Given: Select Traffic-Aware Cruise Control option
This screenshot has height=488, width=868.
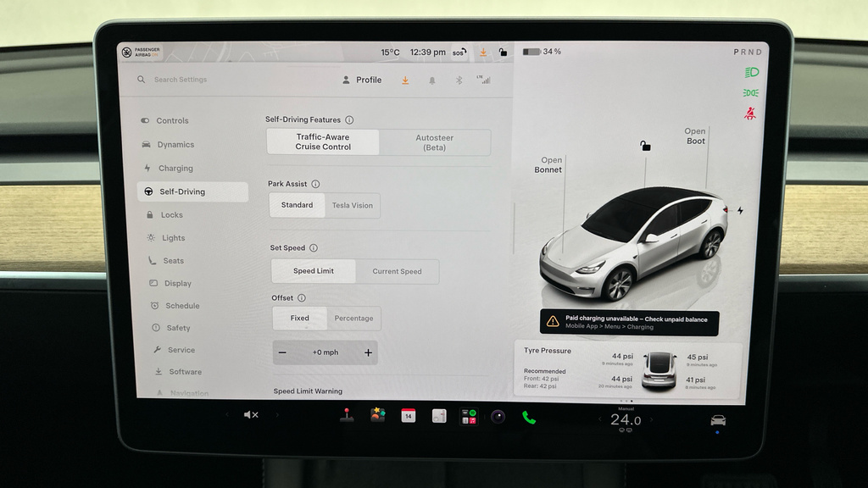Looking at the screenshot, I should point(323,141).
